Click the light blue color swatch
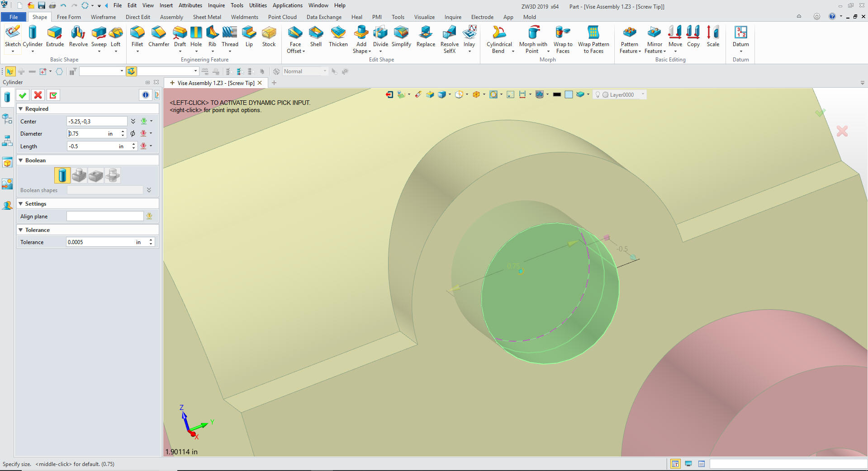The image size is (868, 471). pos(569,94)
